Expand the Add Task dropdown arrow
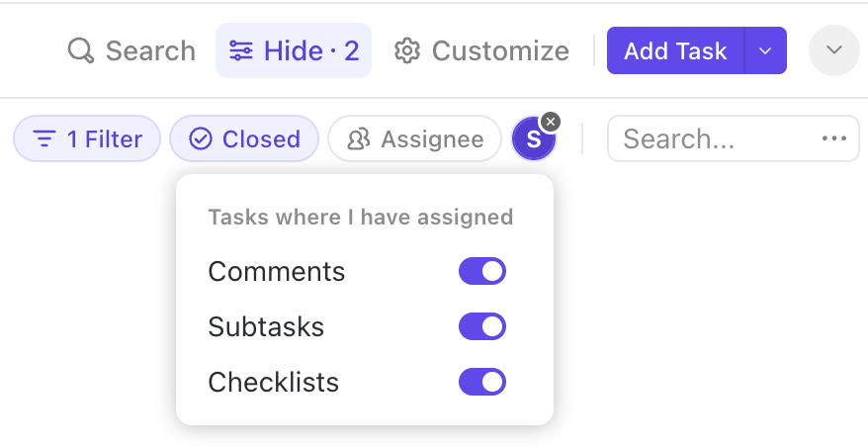The image size is (868, 447). pos(765,50)
